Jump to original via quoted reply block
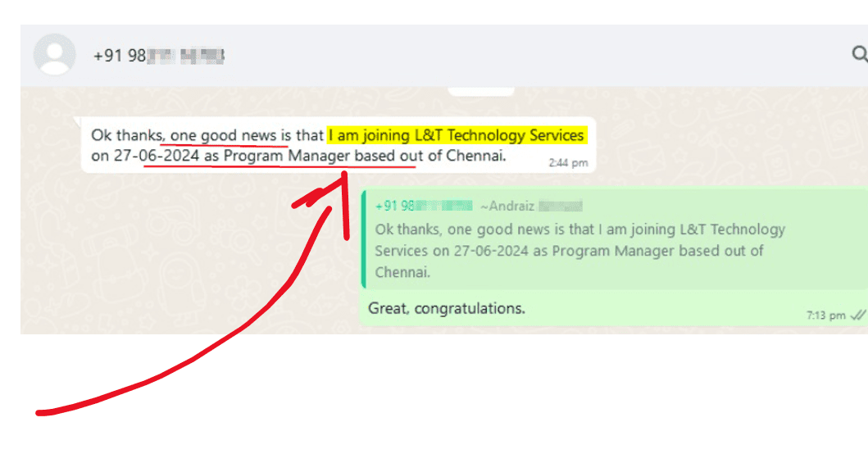The width and height of the screenshot is (868, 472). click(x=615, y=239)
